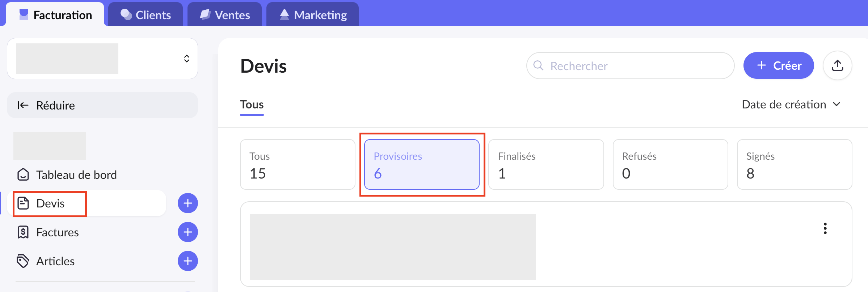Viewport: 868px width, 292px height.
Task: Filter by Signés quotes
Action: pyautogui.click(x=794, y=164)
